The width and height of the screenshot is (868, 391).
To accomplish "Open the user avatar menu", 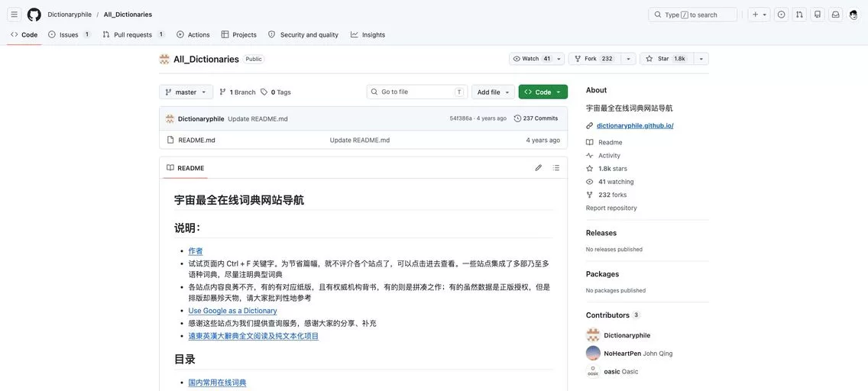I will point(853,15).
